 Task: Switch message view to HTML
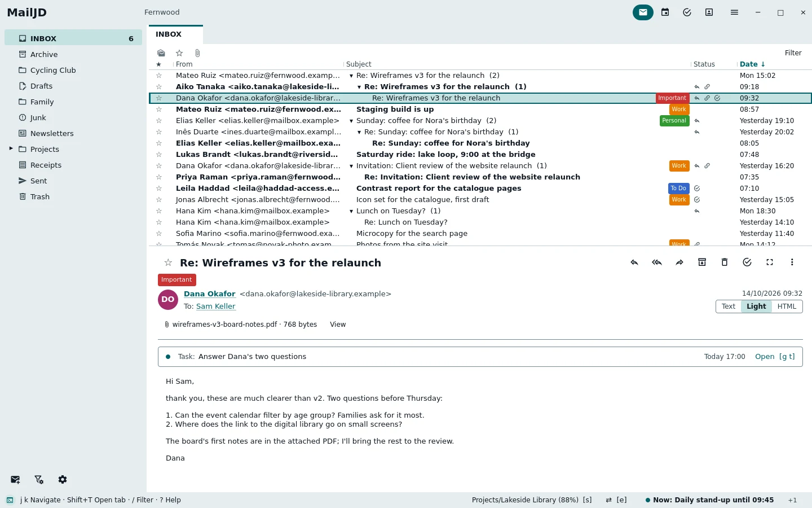[x=787, y=306]
